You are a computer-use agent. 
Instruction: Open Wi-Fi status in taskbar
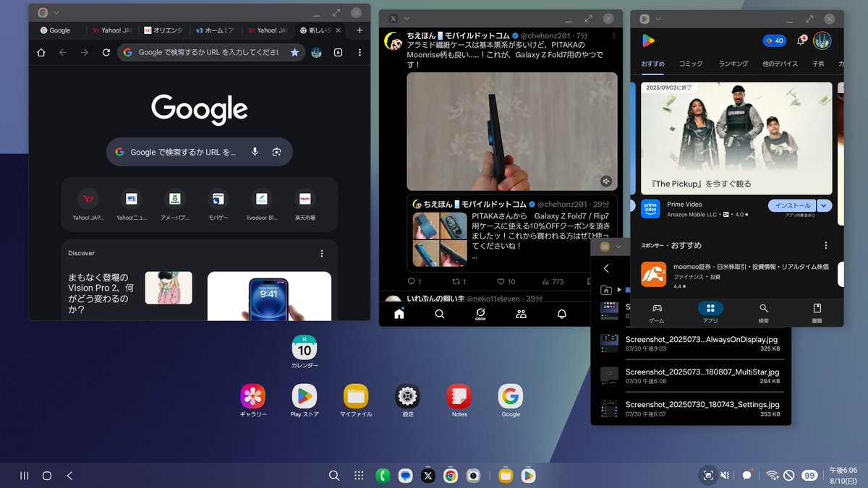773,476
